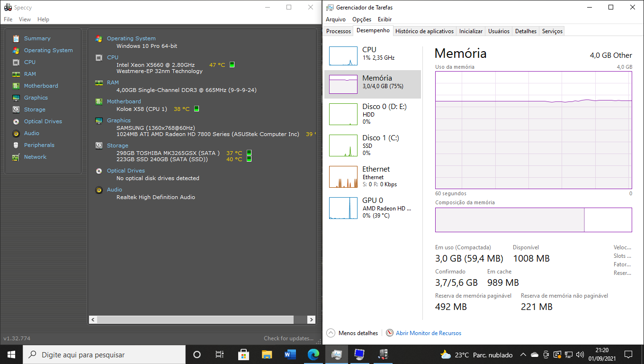Select Operating System icon in Speccy sidebar
This screenshot has height=364, width=644.
tap(16, 50)
